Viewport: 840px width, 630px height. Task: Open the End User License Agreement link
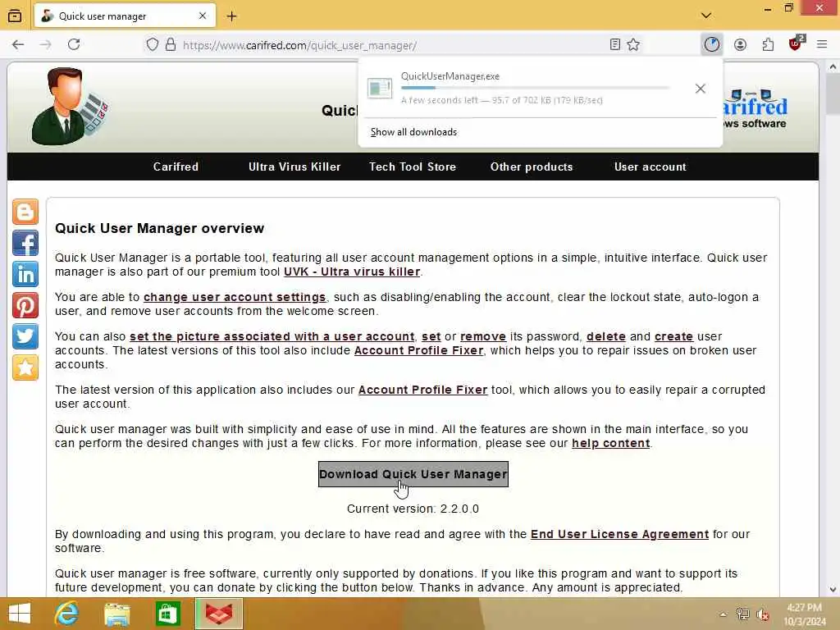[x=620, y=534]
